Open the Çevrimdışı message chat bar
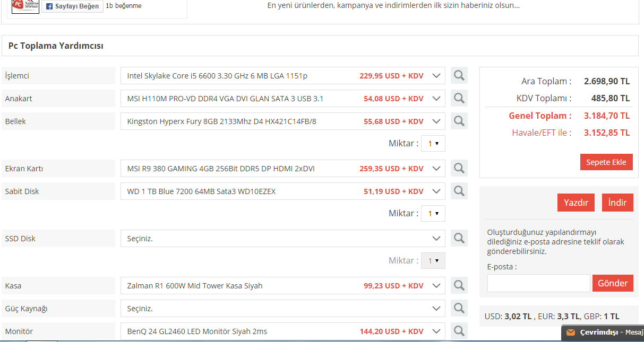 click(x=603, y=333)
